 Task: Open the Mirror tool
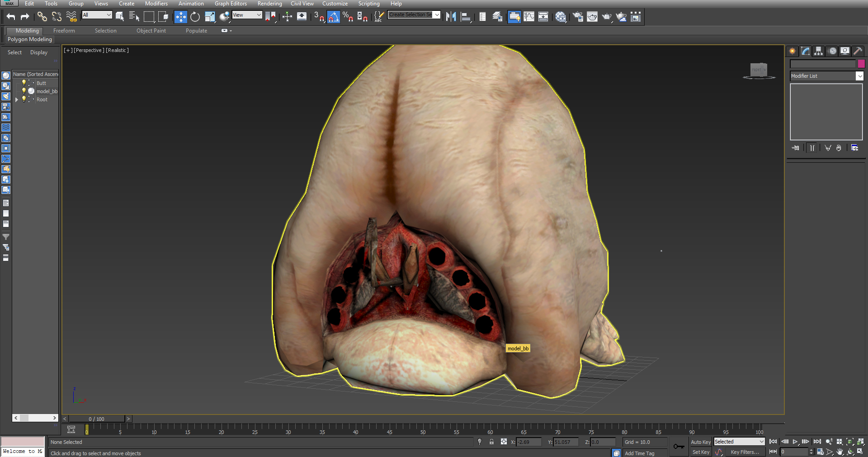point(451,17)
